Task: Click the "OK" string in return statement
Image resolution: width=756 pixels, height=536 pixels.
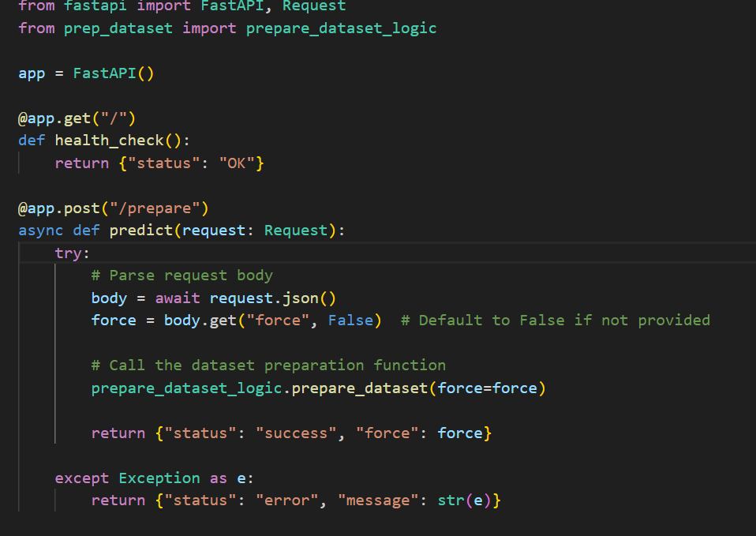Action: (x=237, y=163)
